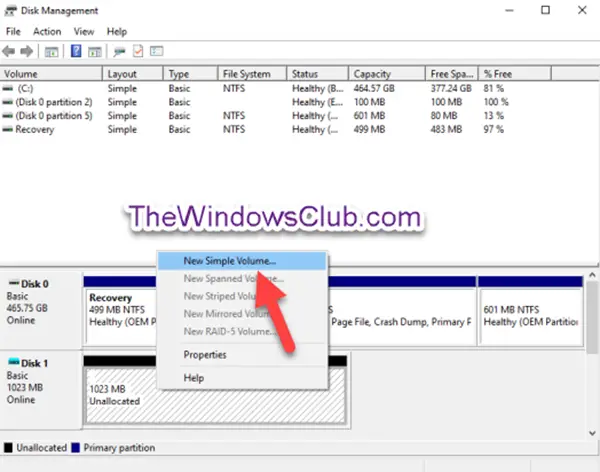The height and width of the screenshot is (472, 600).
Task: Click the volume icon beside Disk 0 partition 5
Action: click(x=8, y=116)
